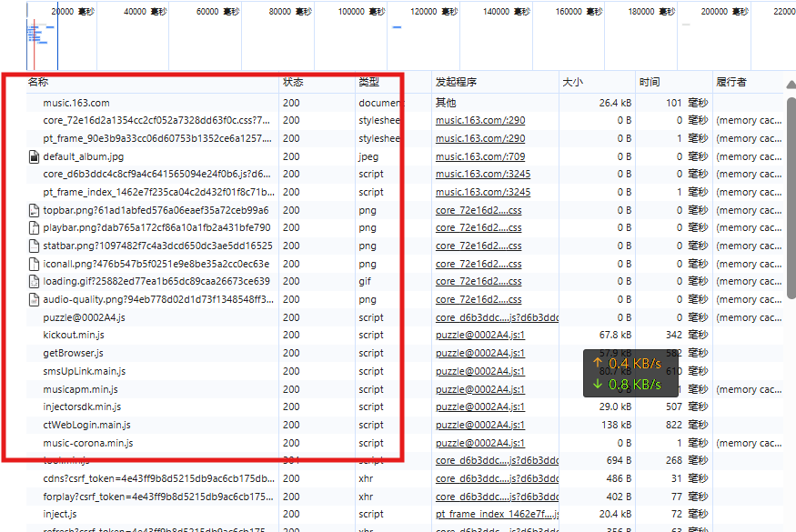Select the ctWebLogin.main.js request row
The image size is (796, 532).
pyautogui.click(x=86, y=425)
